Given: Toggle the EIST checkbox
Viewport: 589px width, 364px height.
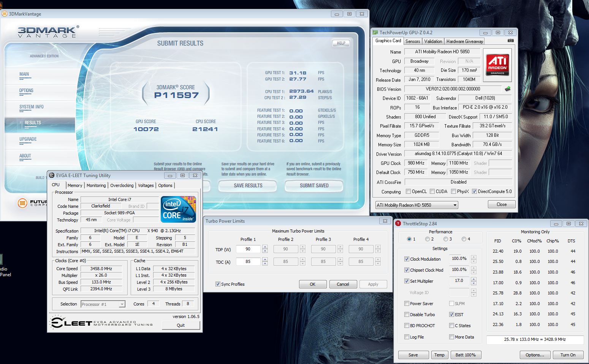Looking at the screenshot, I should (x=451, y=315).
